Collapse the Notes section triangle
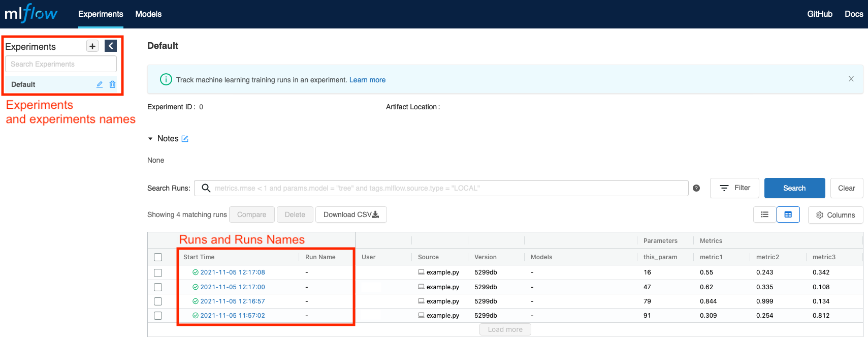The width and height of the screenshot is (868, 337). click(x=150, y=139)
